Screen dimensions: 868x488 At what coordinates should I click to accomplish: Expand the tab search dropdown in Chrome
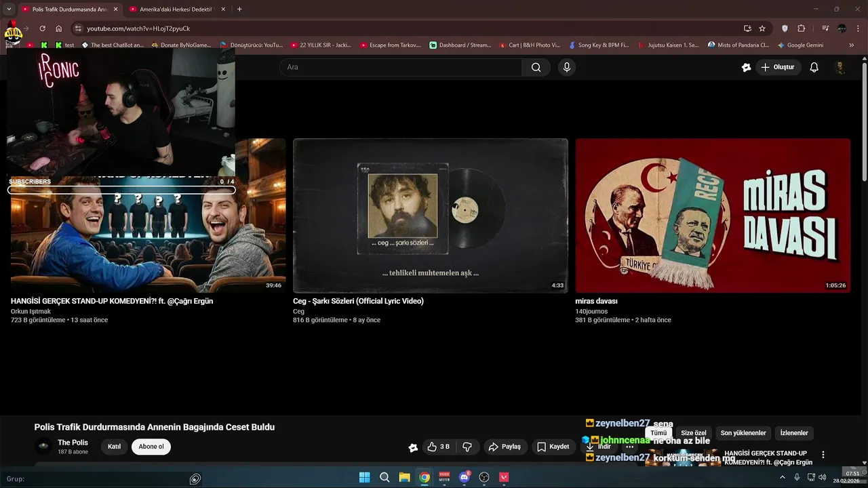click(x=9, y=9)
